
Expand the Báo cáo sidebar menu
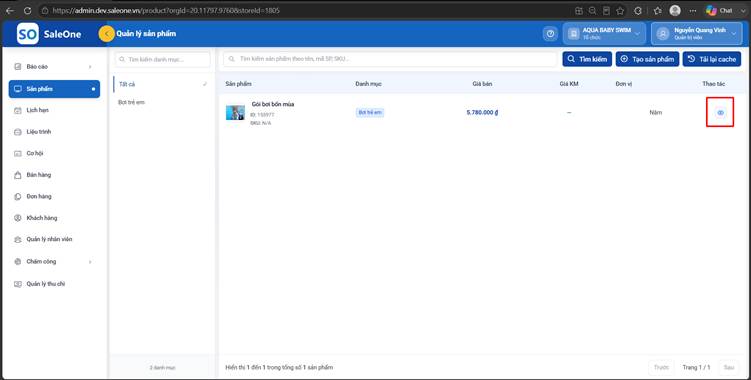click(54, 67)
